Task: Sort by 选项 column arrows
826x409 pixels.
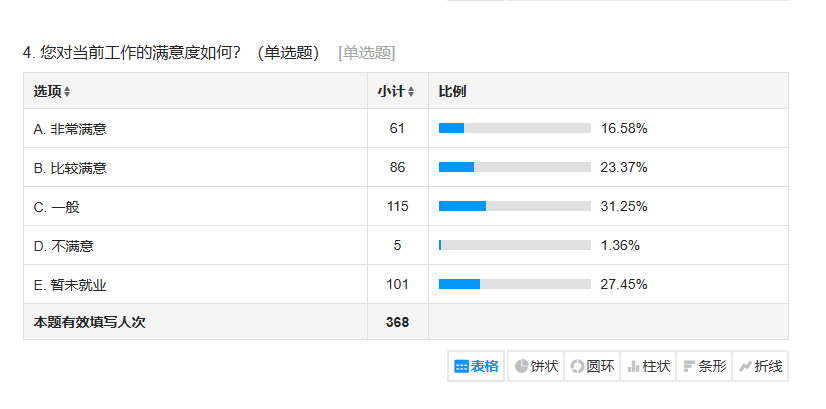Action: pyautogui.click(x=67, y=92)
